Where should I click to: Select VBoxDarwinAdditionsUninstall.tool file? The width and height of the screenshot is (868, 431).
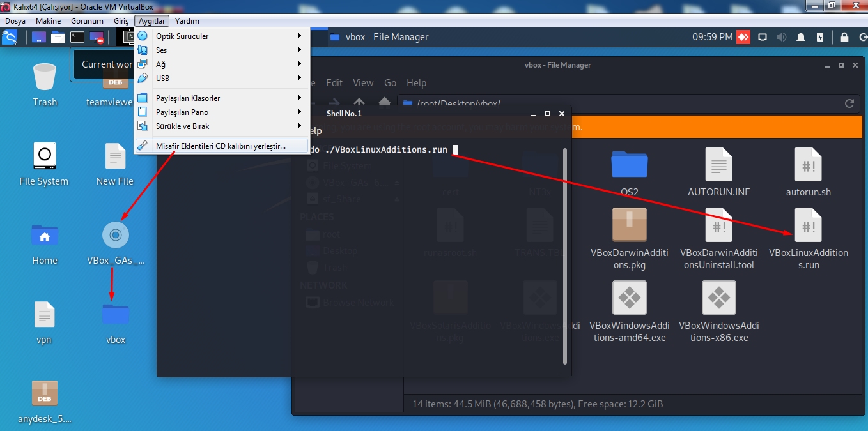coord(719,238)
